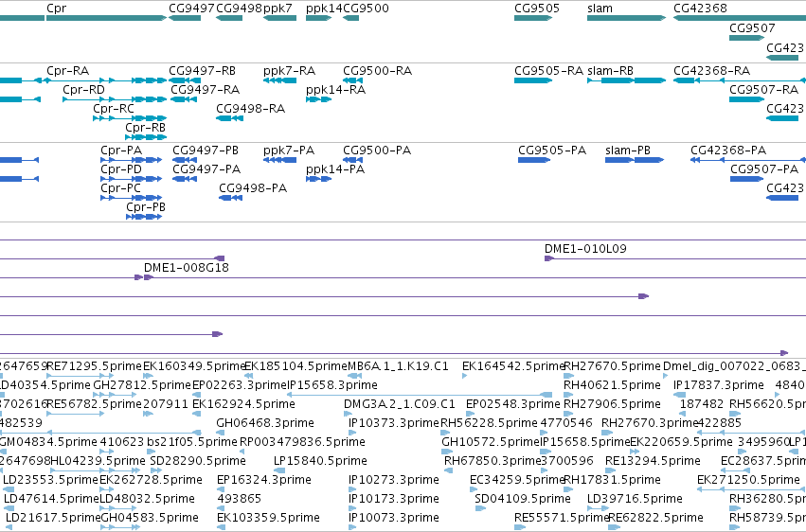
Task: Click the ppk14 gene feature
Action: 318,18
